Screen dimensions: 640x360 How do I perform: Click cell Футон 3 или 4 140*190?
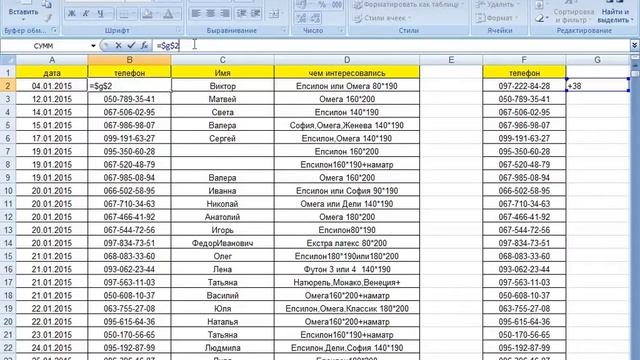point(347,269)
